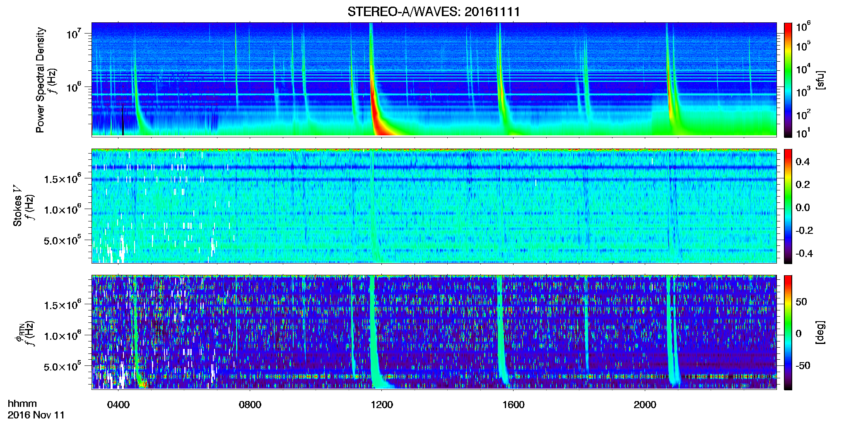Image resolution: width=868 pixels, height=447 pixels.
Task: Select the 1600 time tick label
Action: (x=514, y=405)
